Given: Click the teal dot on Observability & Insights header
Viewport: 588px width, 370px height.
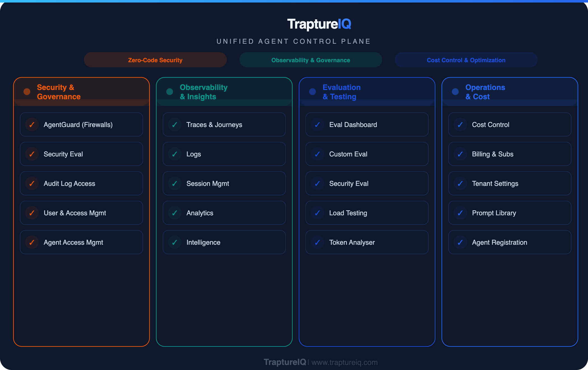Looking at the screenshot, I should (x=170, y=92).
